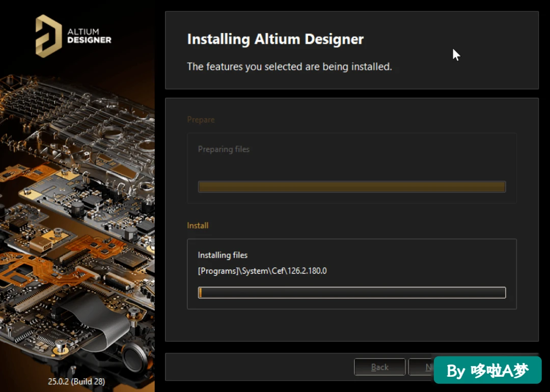
Task: Click the dimmed Prepare section label
Action: tap(201, 120)
